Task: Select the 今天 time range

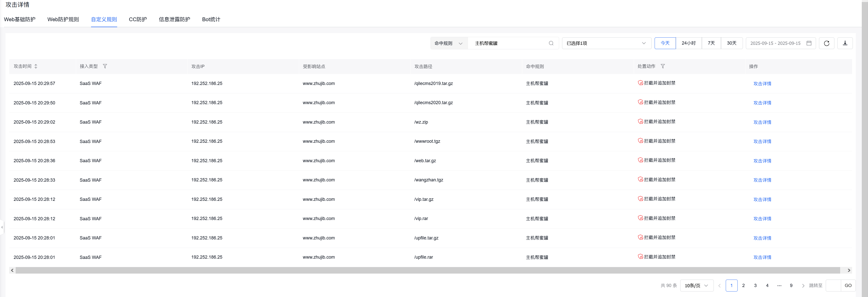Action: click(665, 43)
